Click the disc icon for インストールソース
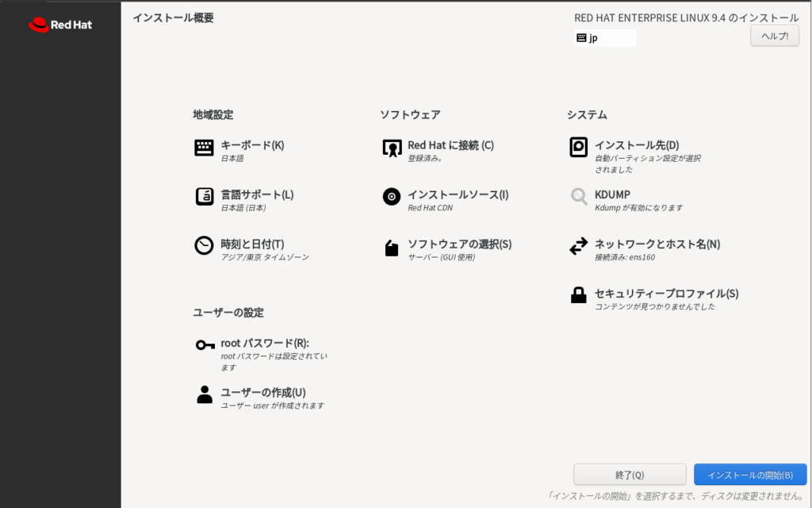Screen dimensions: 812x508 click(x=392, y=197)
